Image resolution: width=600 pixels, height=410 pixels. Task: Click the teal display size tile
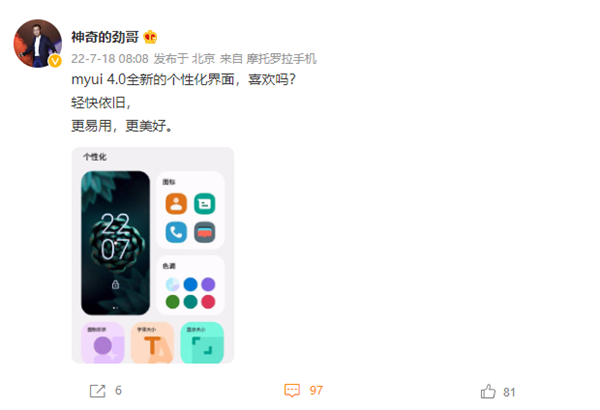(x=202, y=343)
